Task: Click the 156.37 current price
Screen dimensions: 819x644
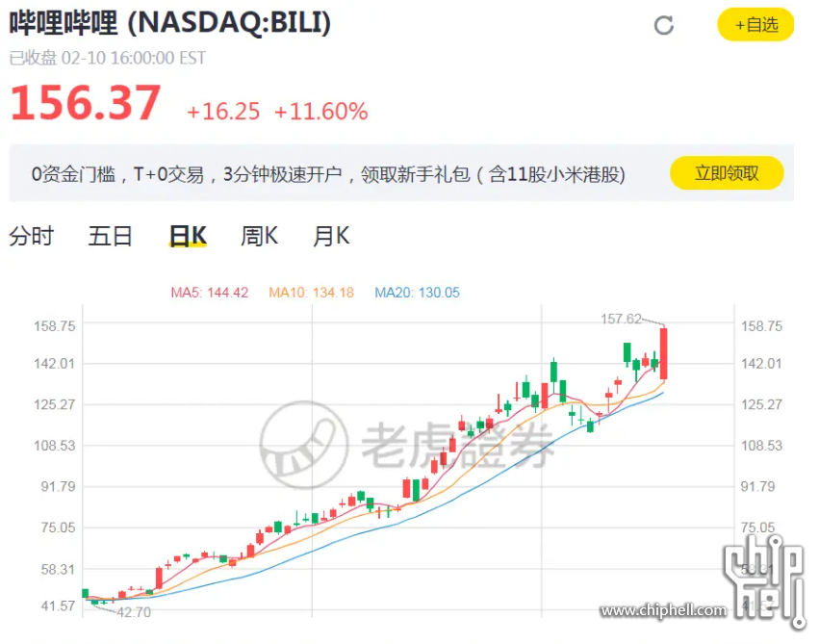Action: (x=86, y=103)
